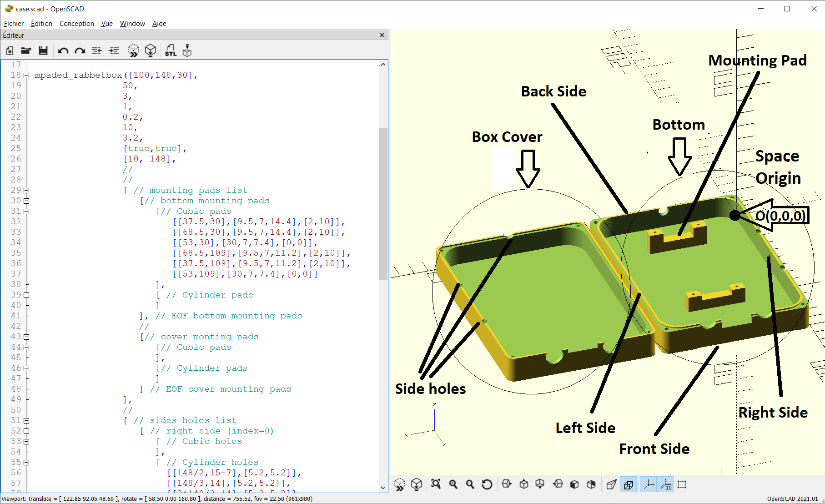Open the Conception menu
Screen dimensions: 825x504
click(76, 24)
